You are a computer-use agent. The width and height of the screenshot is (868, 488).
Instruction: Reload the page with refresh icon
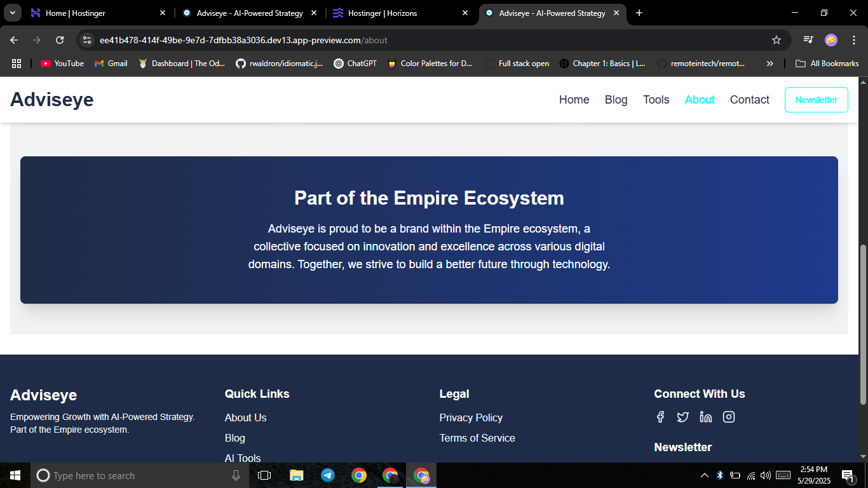click(60, 40)
